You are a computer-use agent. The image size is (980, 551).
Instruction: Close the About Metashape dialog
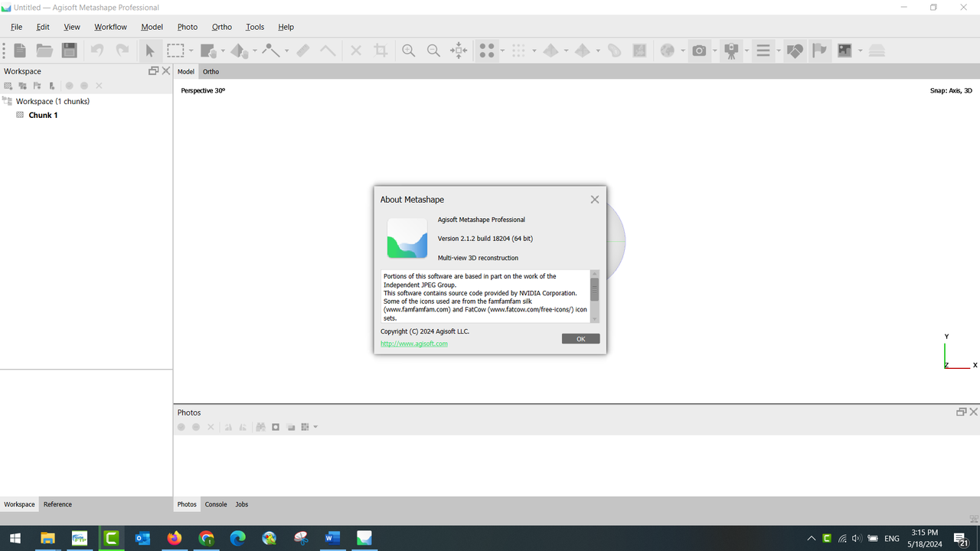click(595, 199)
